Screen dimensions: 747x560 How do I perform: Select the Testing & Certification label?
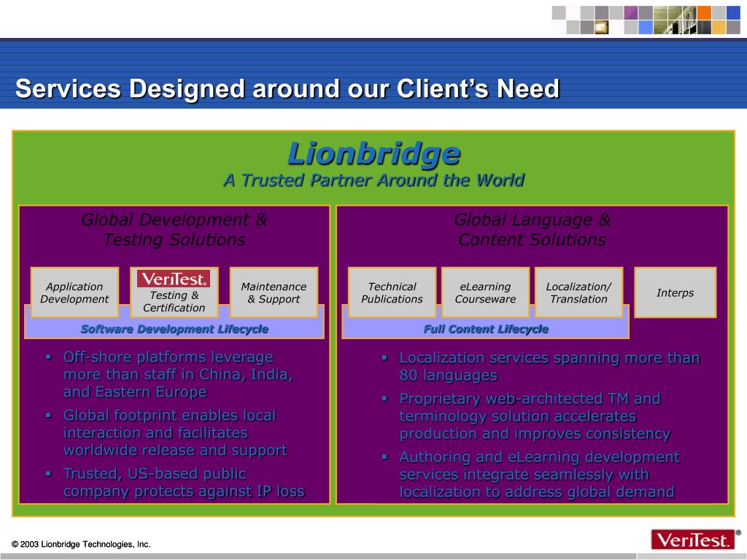point(174,301)
